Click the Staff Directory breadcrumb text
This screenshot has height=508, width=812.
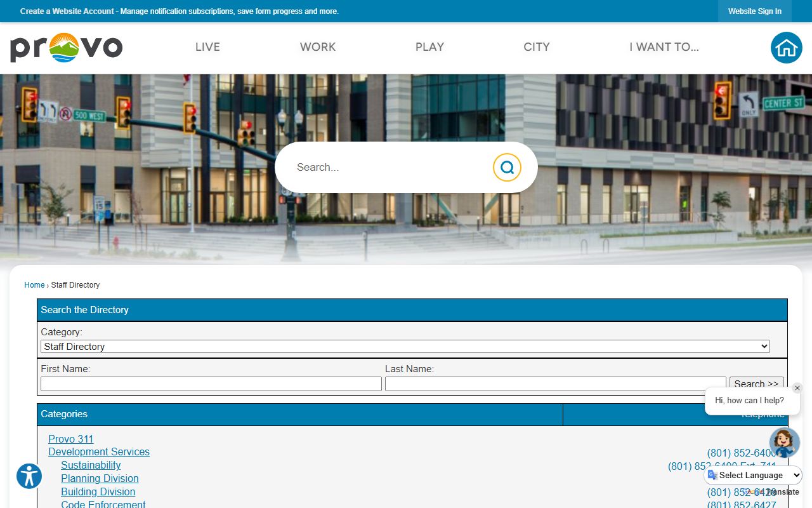pyautogui.click(x=75, y=285)
